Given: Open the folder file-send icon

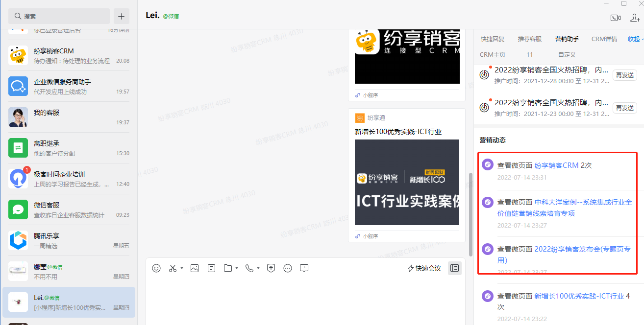Looking at the screenshot, I should [x=227, y=268].
